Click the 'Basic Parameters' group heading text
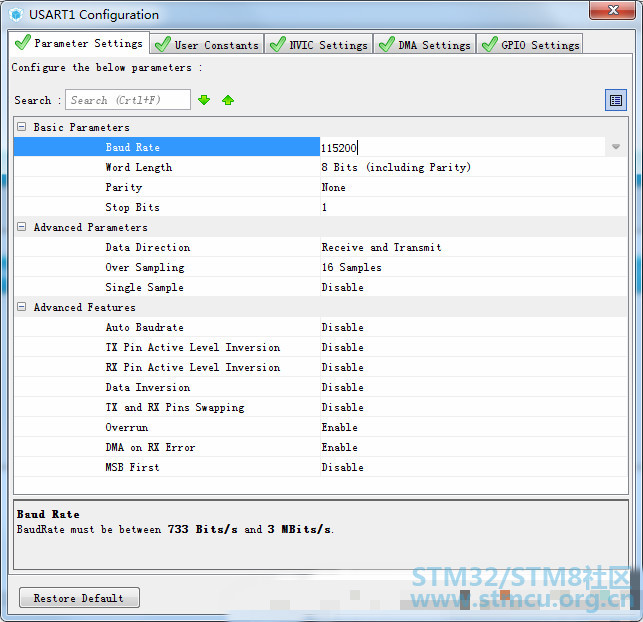643x622 pixels. point(82,127)
